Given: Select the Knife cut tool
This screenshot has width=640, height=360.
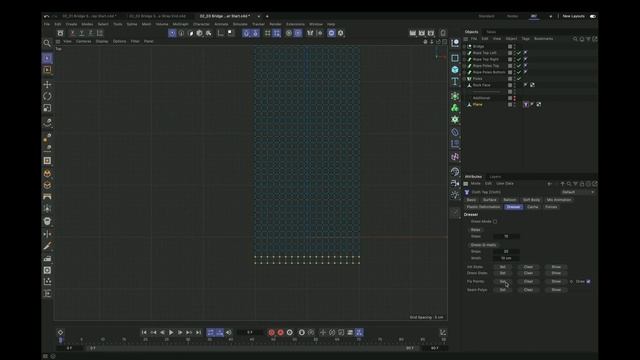Looking at the screenshot, I should (47, 246).
